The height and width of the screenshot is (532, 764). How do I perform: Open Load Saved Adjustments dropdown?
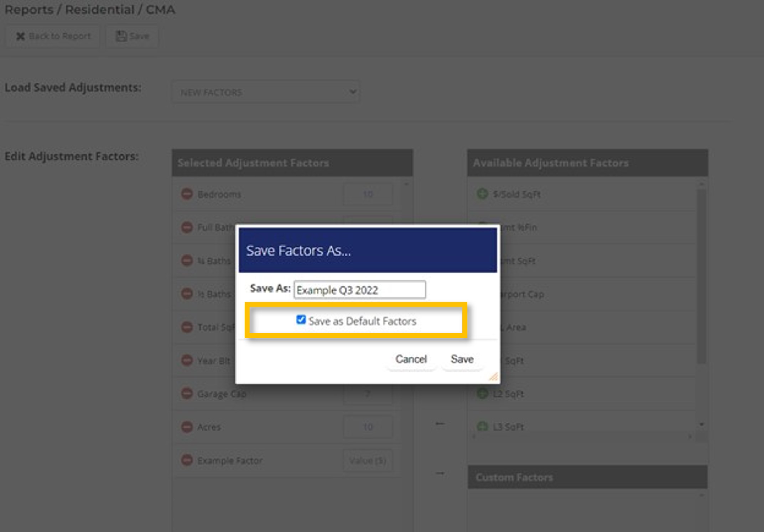[266, 93]
